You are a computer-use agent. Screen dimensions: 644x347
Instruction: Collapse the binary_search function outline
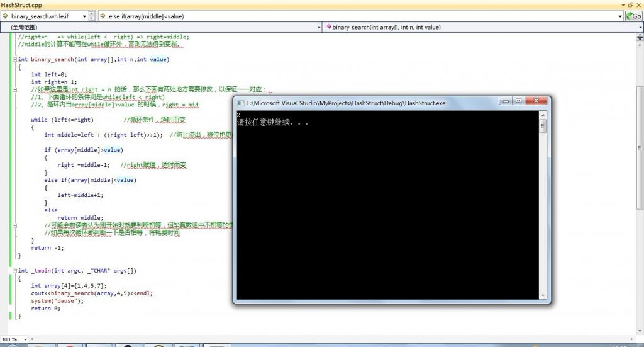tap(14, 60)
